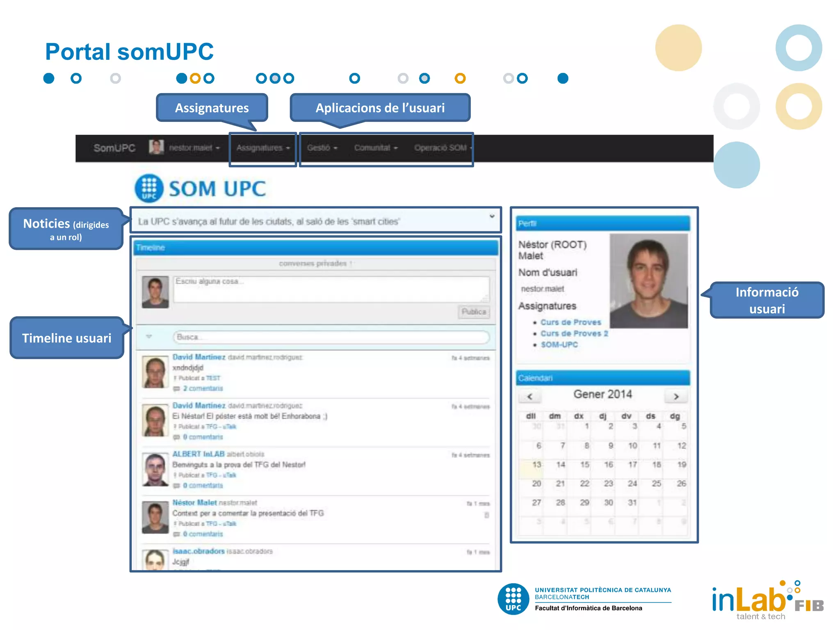
Task: Click the profile photo in Perfil panel
Action: (x=648, y=281)
